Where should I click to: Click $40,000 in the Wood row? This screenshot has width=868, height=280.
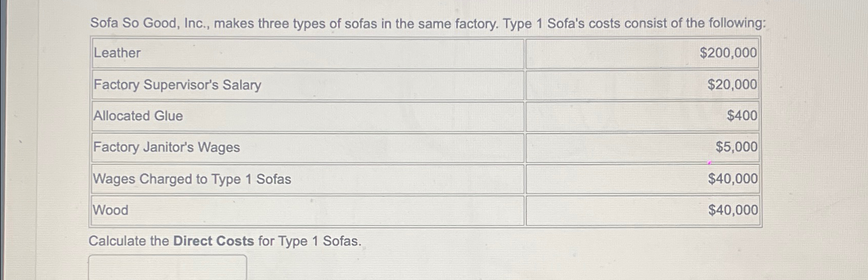click(733, 210)
